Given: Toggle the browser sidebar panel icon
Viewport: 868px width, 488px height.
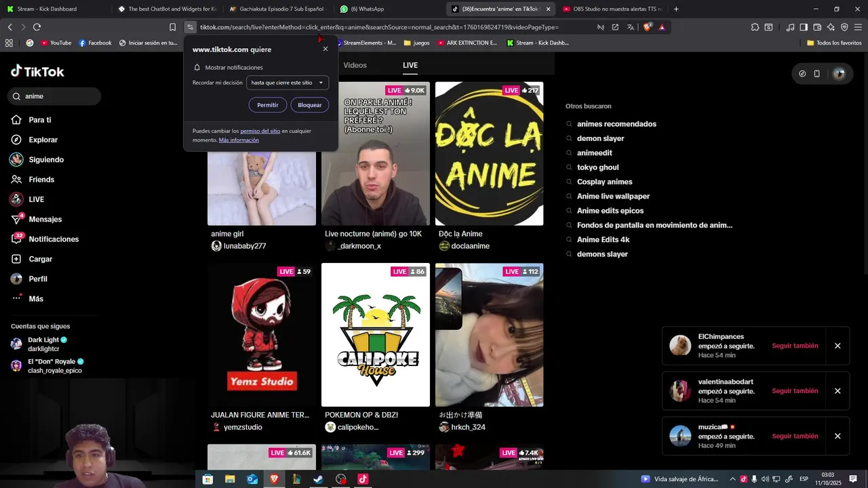Looking at the screenshot, I should [x=804, y=27].
